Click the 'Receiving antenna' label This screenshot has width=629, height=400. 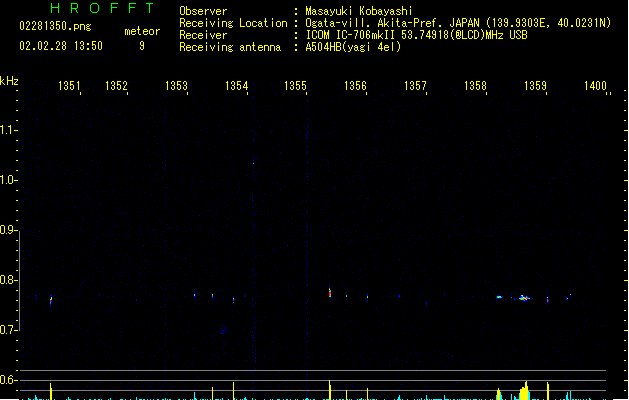230,47
